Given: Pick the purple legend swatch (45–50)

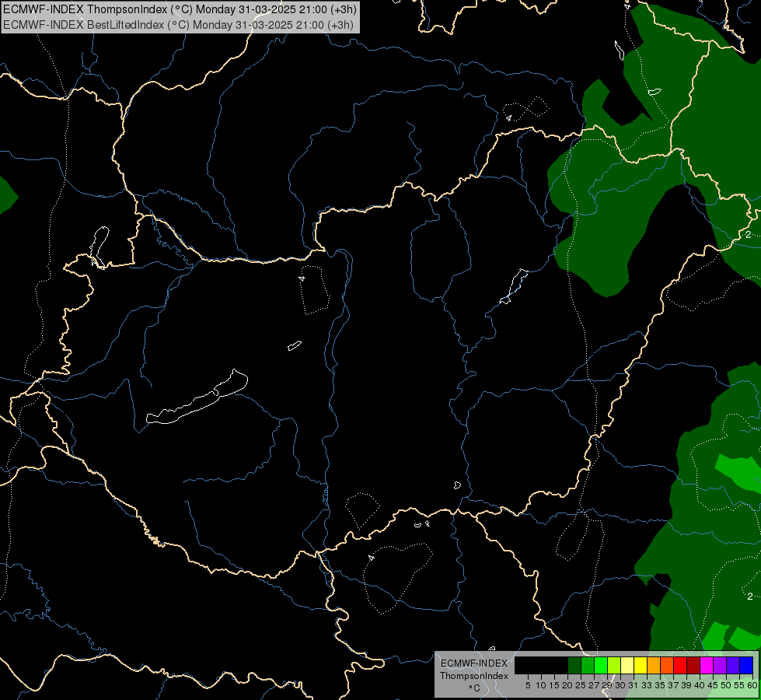Looking at the screenshot, I should click(720, 665).
